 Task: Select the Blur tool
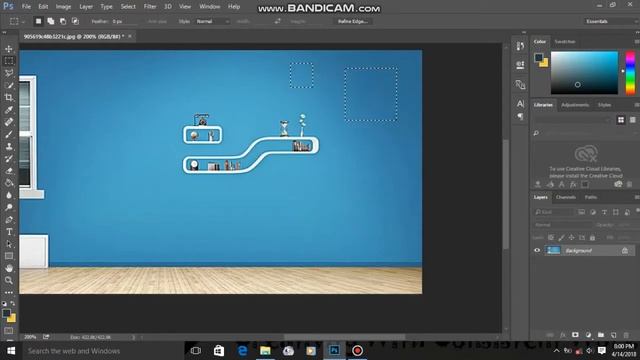(x=9, y=195)
